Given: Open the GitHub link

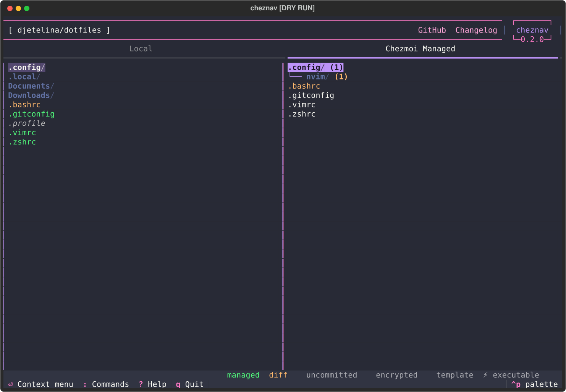Looking at the screenshot, I should coord(432,30).
